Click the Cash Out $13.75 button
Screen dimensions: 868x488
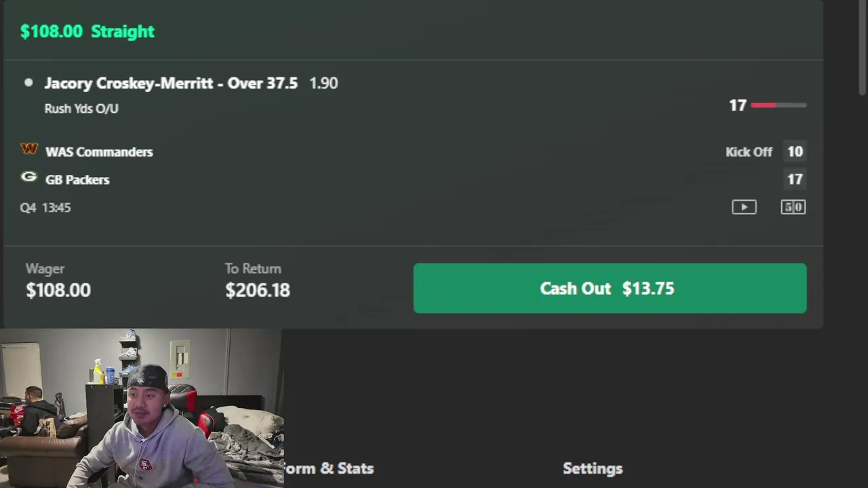click(610, 288)
